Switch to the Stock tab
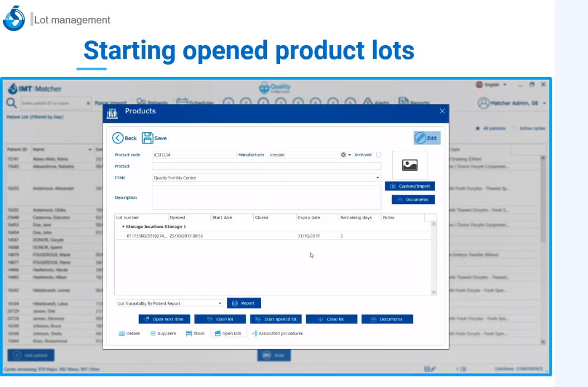The width and height of the screenshot is (588, 387). pos(195,333)
